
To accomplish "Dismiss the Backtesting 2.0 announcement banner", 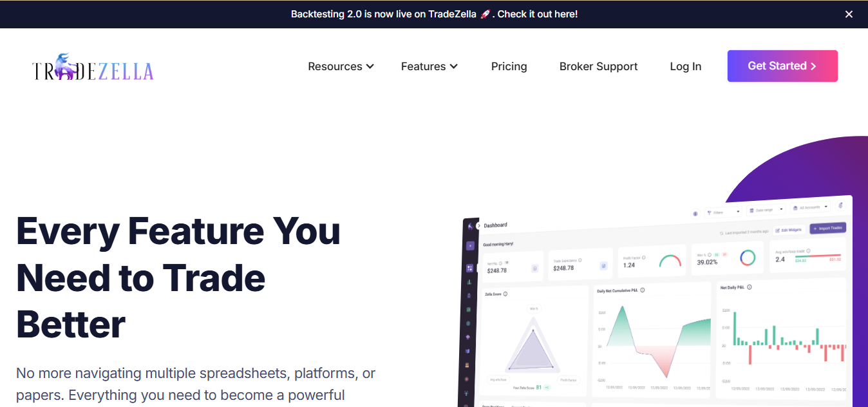I will click(x=849, y=14).
